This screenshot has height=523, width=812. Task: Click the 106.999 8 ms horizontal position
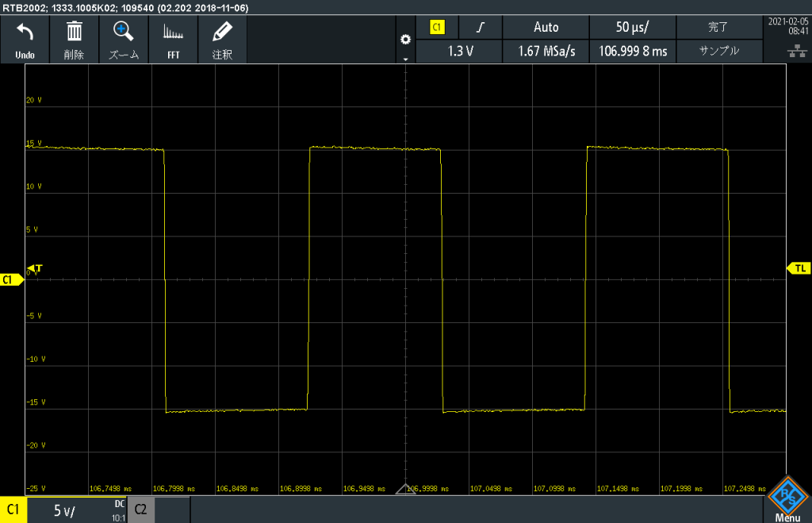tap(632, 51)
